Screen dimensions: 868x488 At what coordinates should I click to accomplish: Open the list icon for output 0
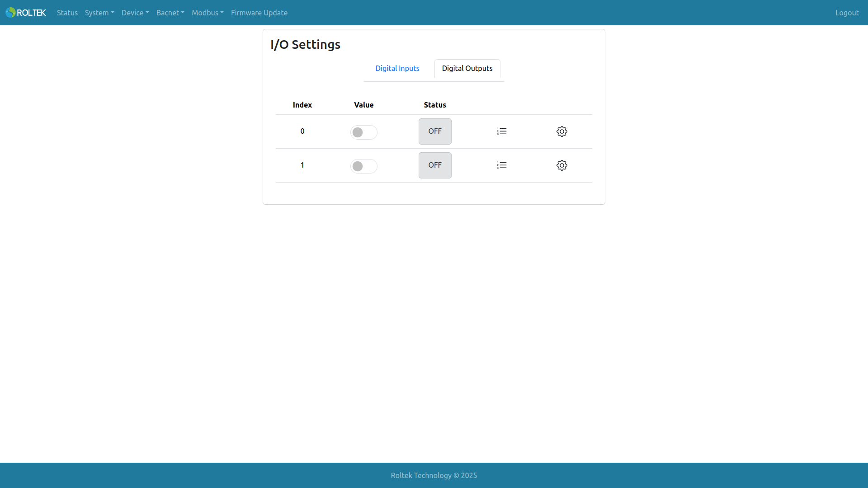pyautogui.click(x=502, y=131)
